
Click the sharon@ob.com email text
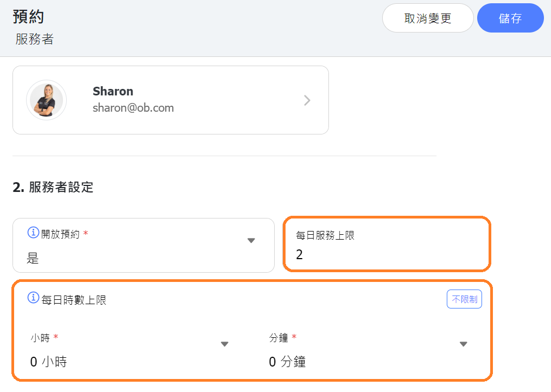coord(133,107)
